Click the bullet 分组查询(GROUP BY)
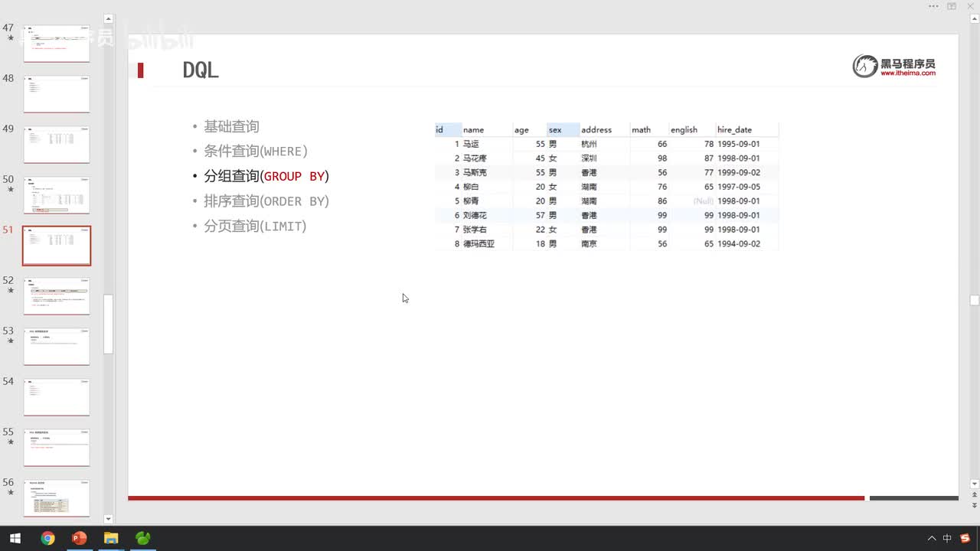Screen dimensions: 980x551 [266, 176]
